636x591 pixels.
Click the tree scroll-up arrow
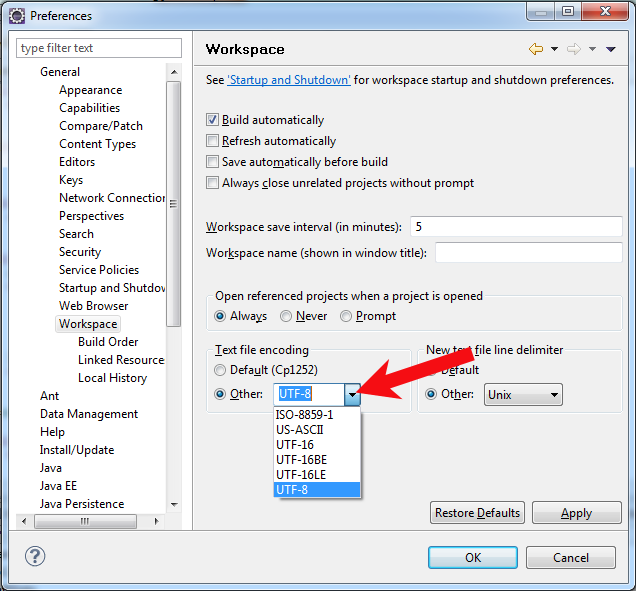click(174, 72)
